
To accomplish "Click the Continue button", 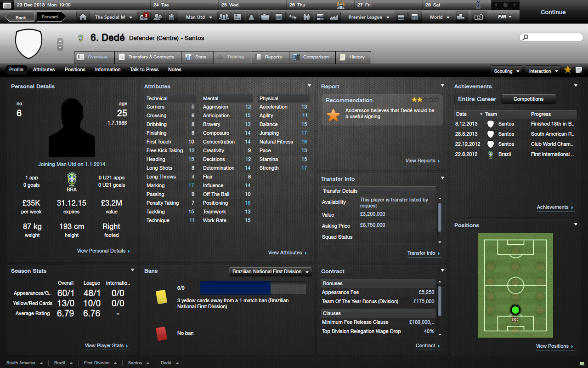I will tap(553, 12).
